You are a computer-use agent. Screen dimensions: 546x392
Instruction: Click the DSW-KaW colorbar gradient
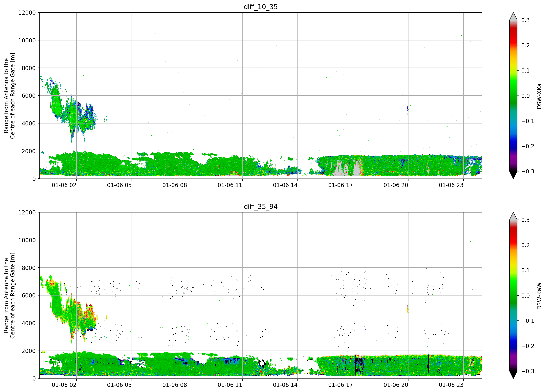(x=513, y=295)
